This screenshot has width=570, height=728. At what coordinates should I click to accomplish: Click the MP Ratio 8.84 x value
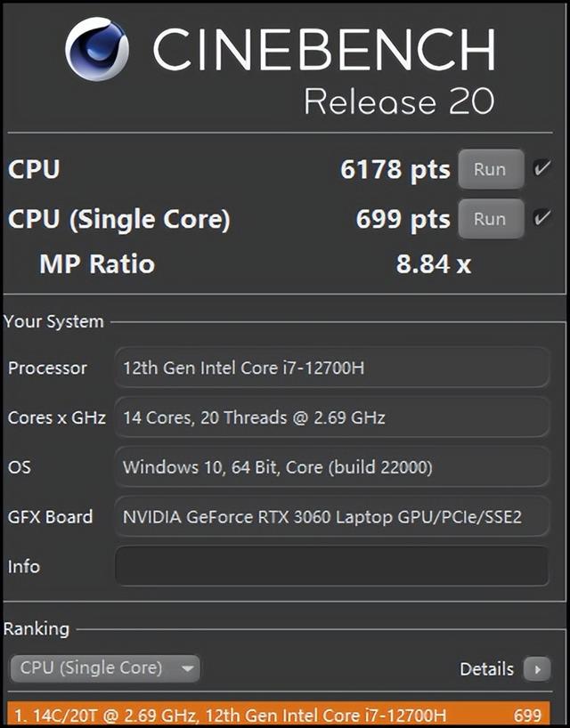[434, 264]
